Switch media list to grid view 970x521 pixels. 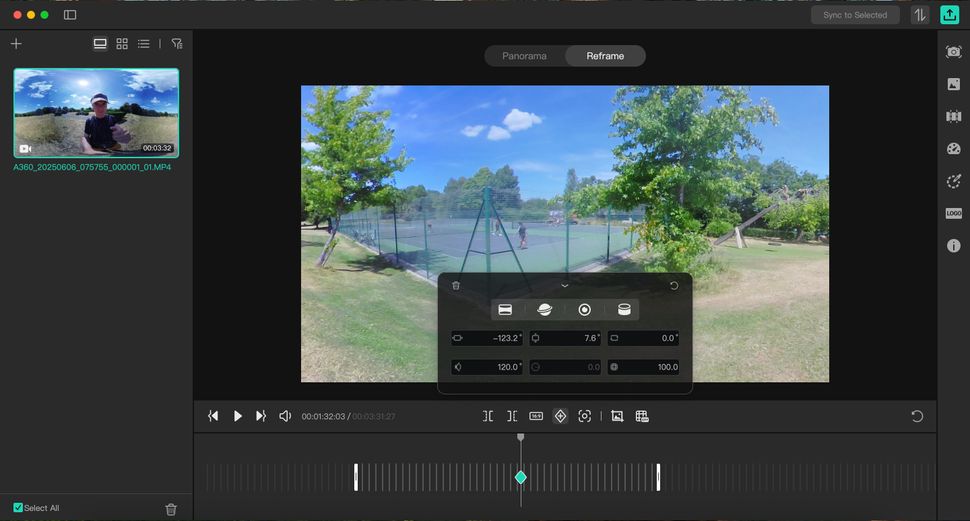[x=122, y=44]
